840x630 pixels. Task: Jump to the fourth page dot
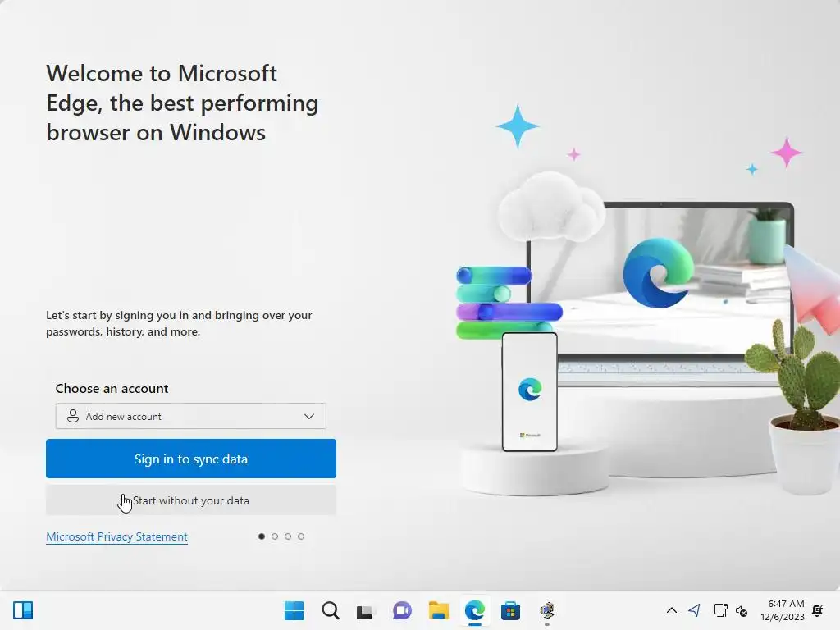(301, 536)
